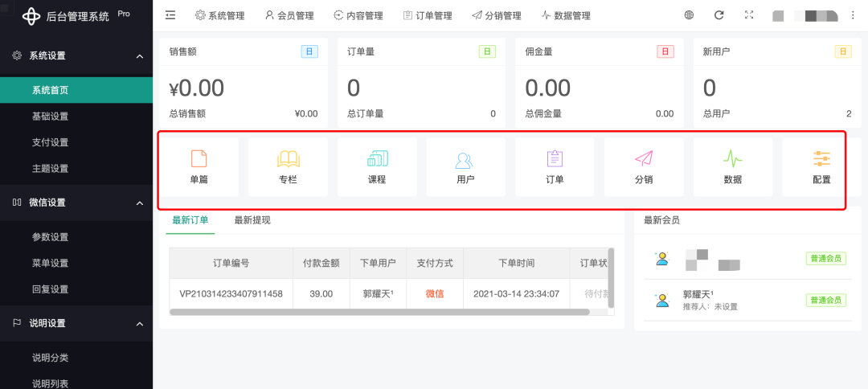This screenshot has width=868, height=389.
Task: Open 菜单设置 under 微信设置
Action: pyautogui.click(x=50, y=263)
